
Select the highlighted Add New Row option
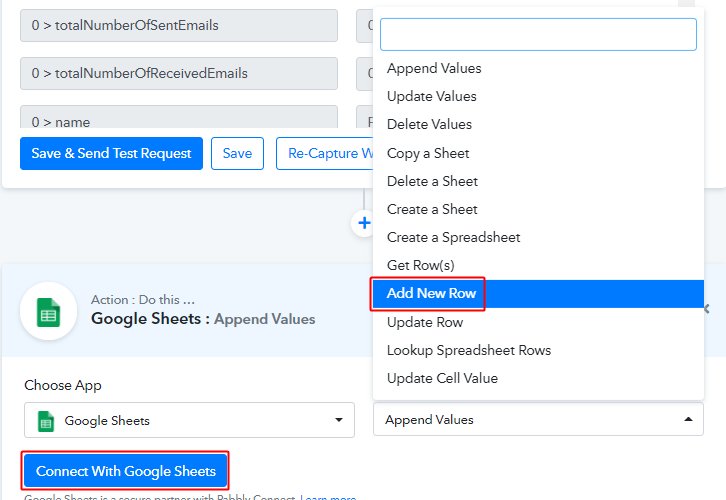tap(538, 294)
